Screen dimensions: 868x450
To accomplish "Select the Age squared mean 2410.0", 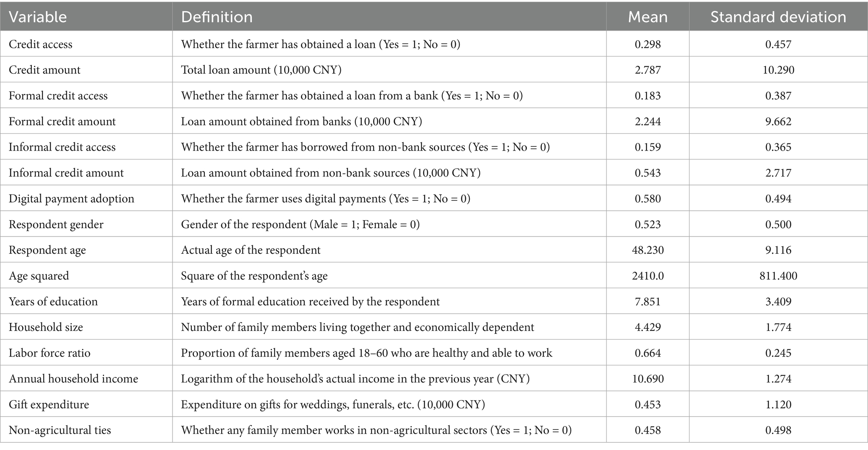I will [648, 276].
